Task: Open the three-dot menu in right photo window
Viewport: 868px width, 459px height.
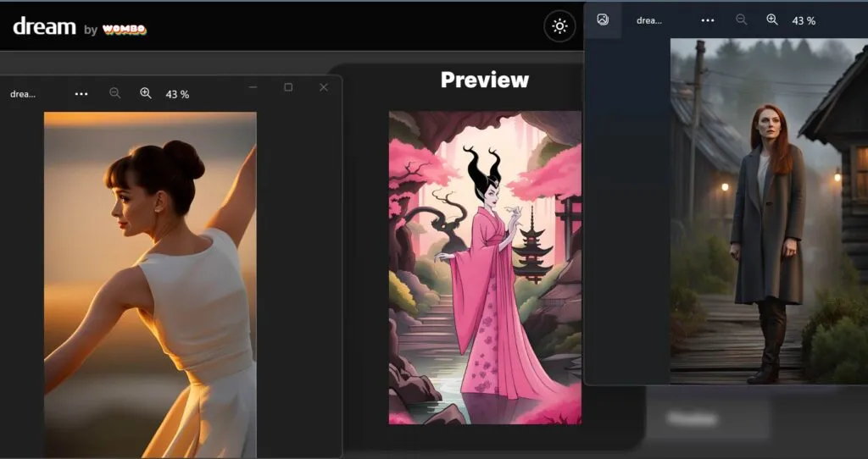Action: click(708, 20)
